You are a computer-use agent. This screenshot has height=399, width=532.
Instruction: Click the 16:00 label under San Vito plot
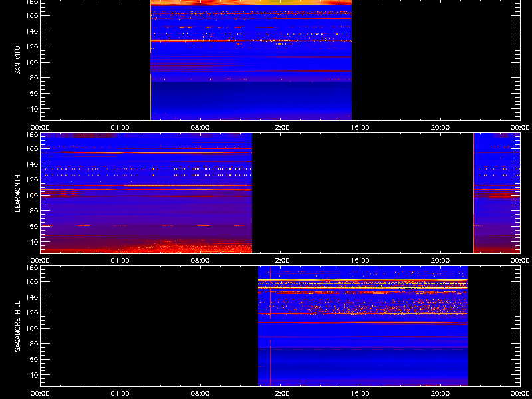(x=360, y=128)
